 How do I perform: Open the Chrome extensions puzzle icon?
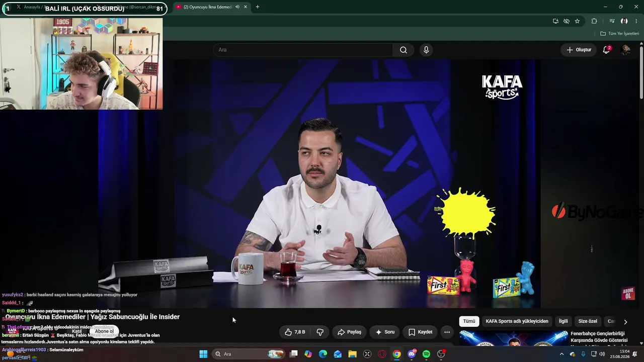coord(594,21)
